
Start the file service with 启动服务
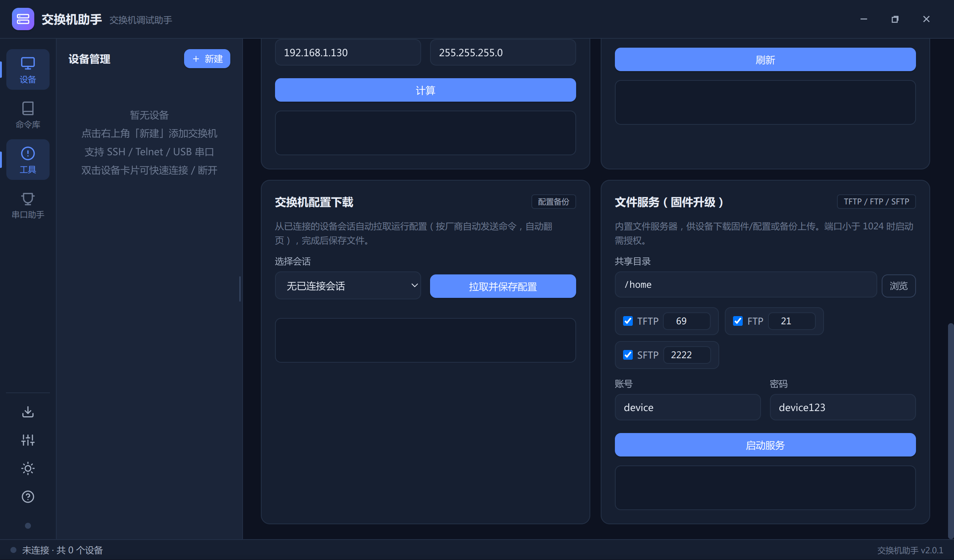[x=765, y=445]
